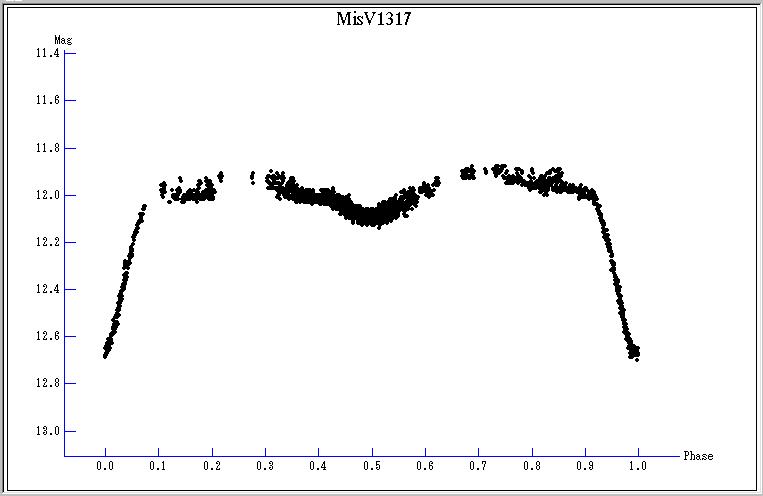The width and height of the screenshot is (763, 496).
Task: Pick the 11.8 magnitude tick label
Action: coord(46,148)
